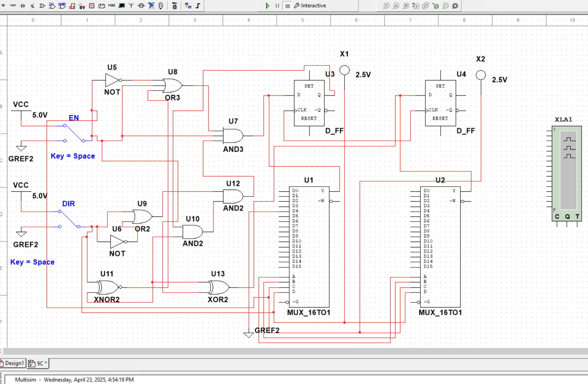Open the CMOS components group
Image resolution: width=588 pixels, height=384 pixels.
click(x=62, y=6)
